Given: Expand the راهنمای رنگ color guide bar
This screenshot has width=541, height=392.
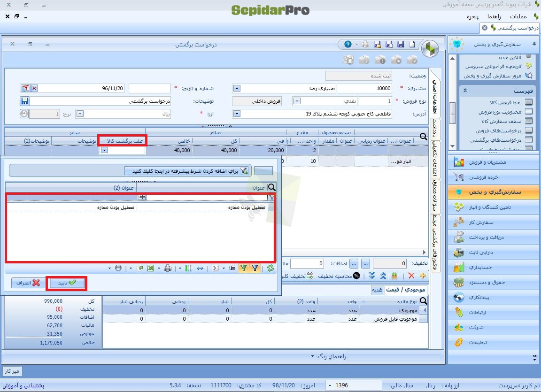Looking at the screenshot, I should click(x=328, y=356).
